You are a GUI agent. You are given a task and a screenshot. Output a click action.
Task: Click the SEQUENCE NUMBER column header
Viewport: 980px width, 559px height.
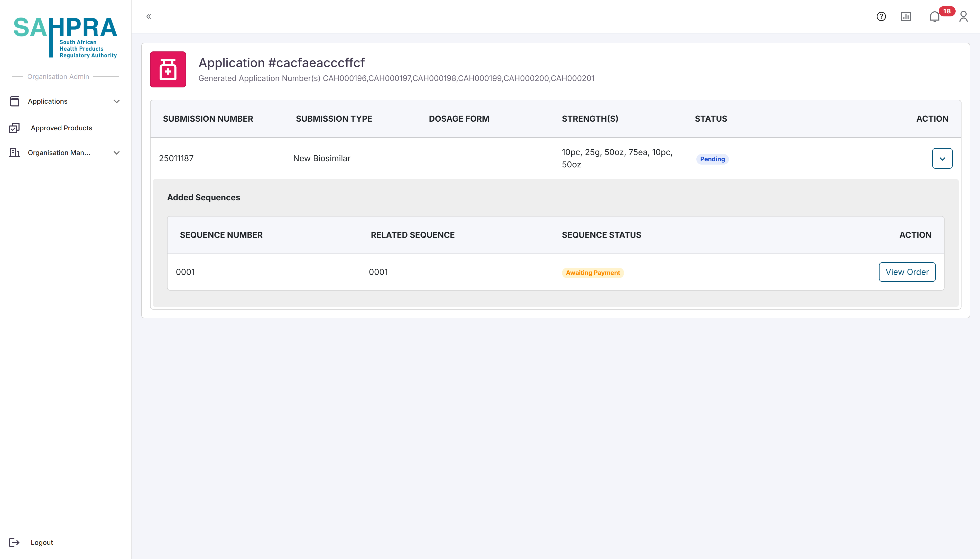coord(221,235)
